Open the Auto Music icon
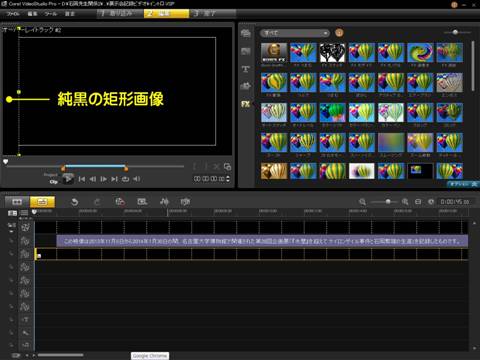The width and height of the screenshot is (480, 360). (x=185, y=202)
